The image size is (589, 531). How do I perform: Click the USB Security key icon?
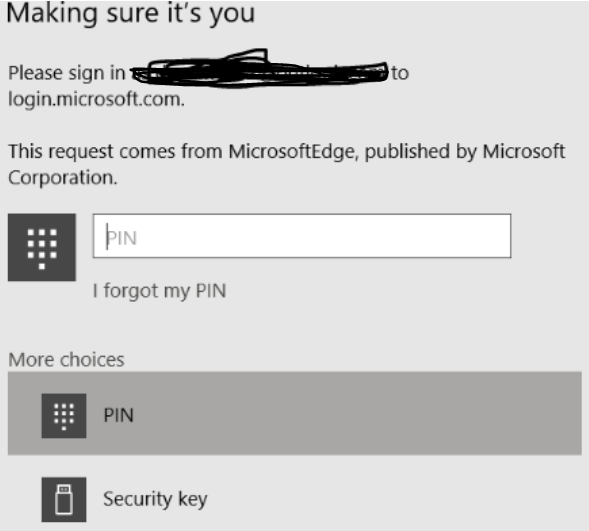click(x=64, y=499)
